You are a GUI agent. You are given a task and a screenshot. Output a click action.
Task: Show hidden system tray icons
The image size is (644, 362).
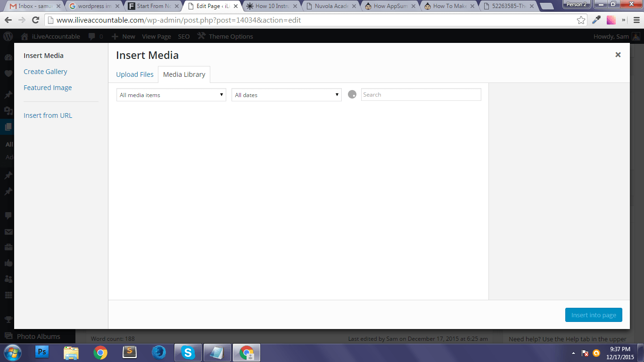(x=573, y=353)
